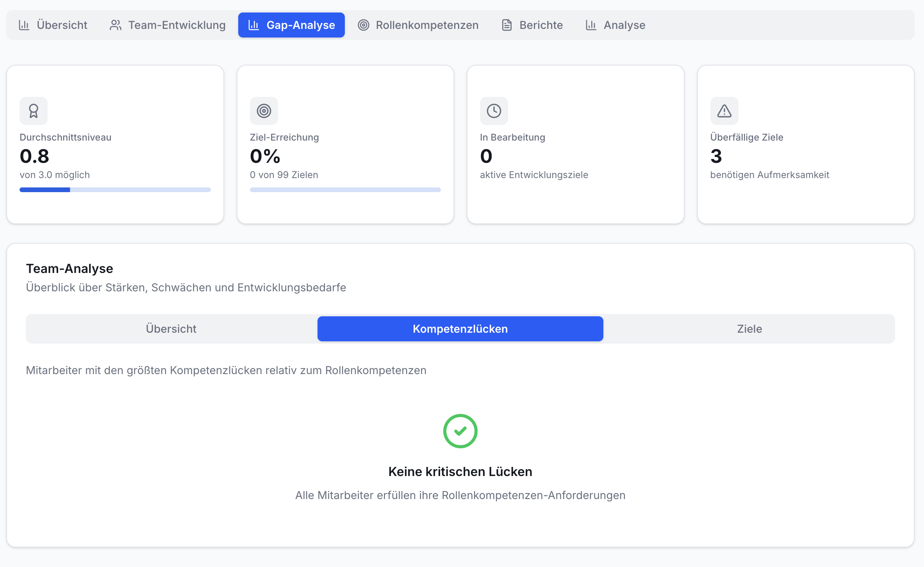Click the "von 3.0 möglich" text
This screenshot has height=567, width=924.
click(55, 175)
